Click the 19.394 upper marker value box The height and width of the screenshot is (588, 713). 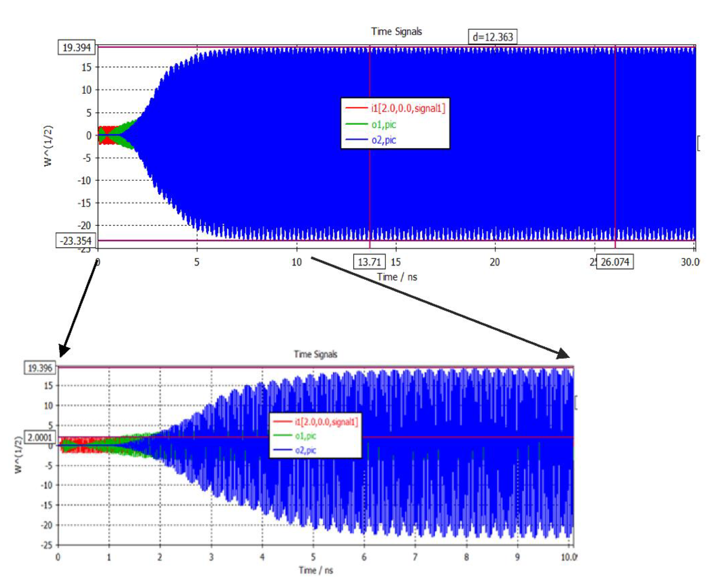tap(77, 47)
